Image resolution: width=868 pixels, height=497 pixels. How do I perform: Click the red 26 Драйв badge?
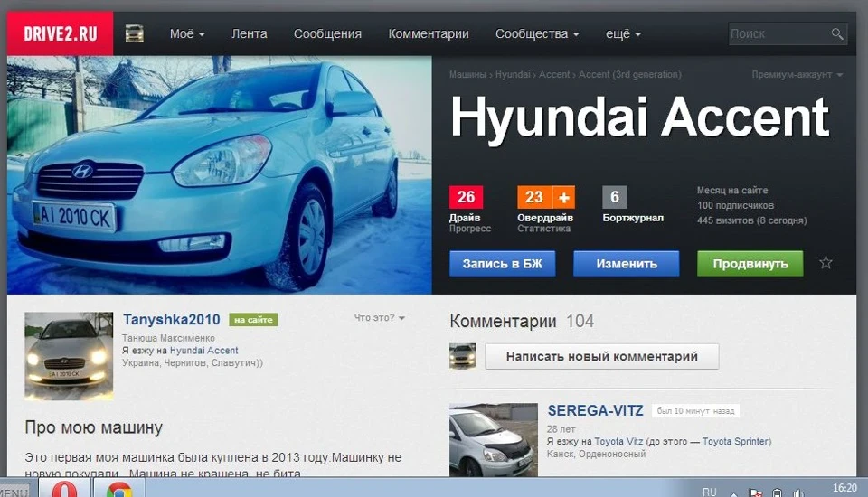[466, 197]
